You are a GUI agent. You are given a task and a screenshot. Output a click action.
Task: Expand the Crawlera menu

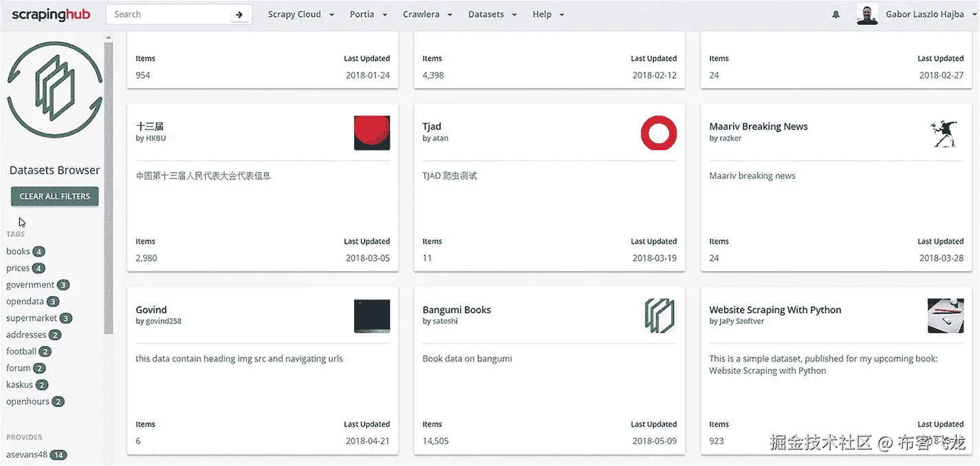click(428, 14)
